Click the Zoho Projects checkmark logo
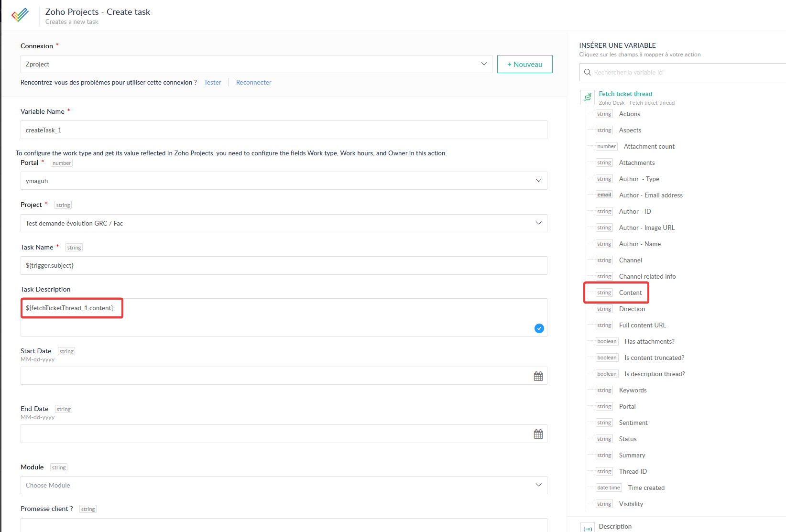 [x=20, y=15]
